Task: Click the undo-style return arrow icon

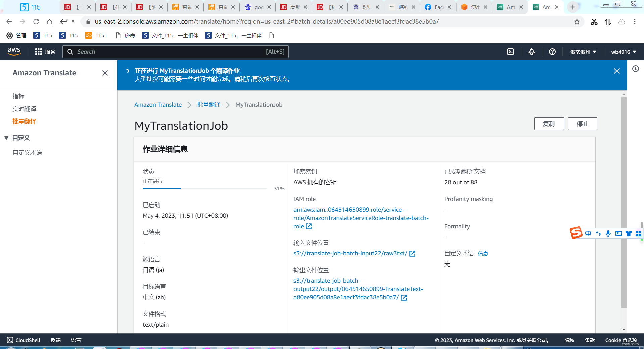Action: 64,22
